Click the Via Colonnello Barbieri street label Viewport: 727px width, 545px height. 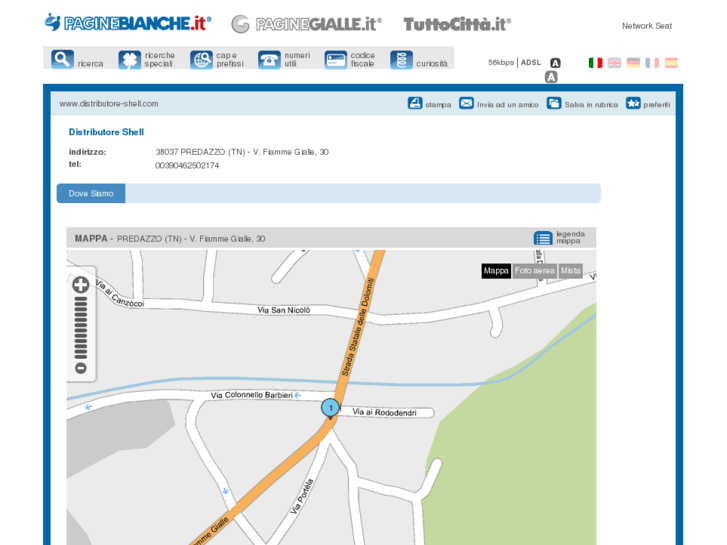click(252, 395)
